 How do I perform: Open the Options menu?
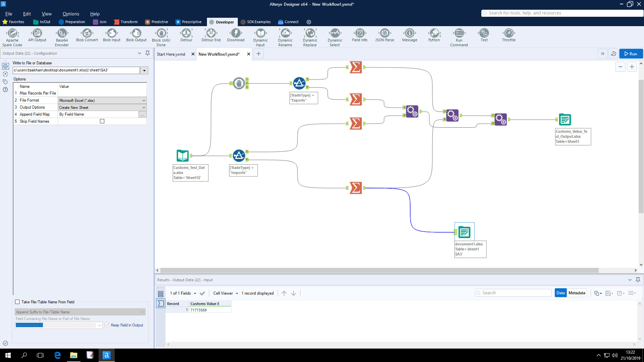coord(71,14)
